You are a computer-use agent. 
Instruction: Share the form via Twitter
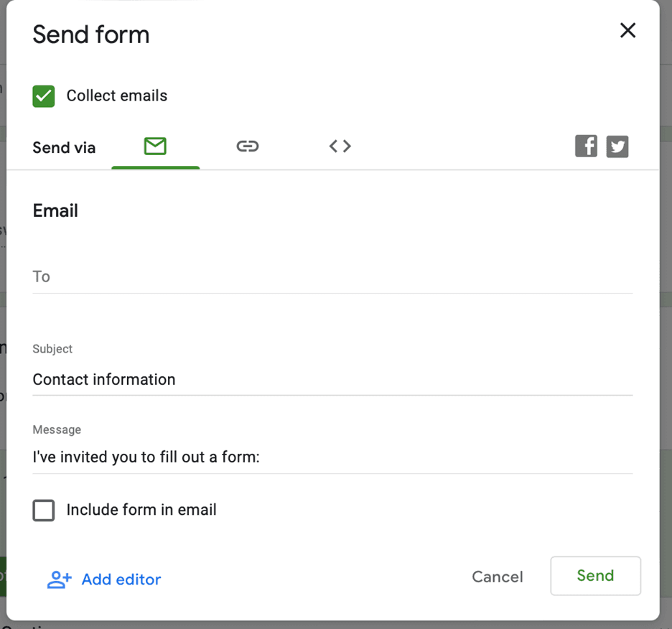[617, 146]
